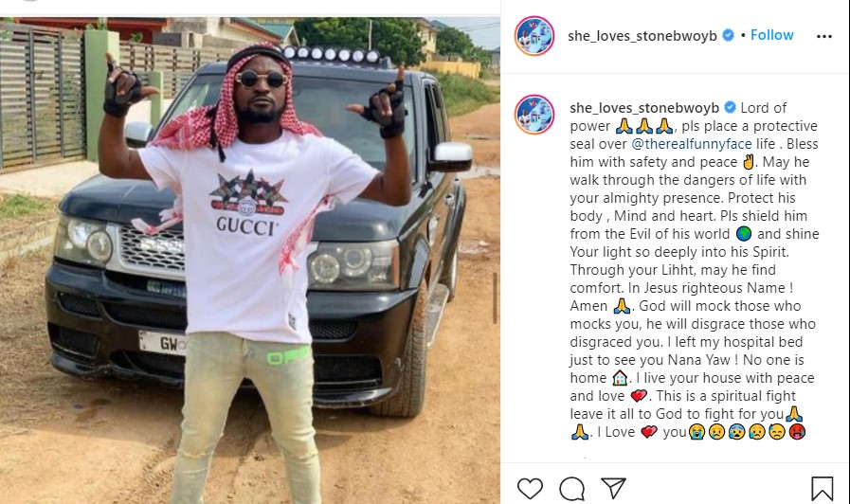Image resolution: width=850 pixels, height=504 pixels.
Task: Click the house emoji after 'home'
Action: pos(619,378)
